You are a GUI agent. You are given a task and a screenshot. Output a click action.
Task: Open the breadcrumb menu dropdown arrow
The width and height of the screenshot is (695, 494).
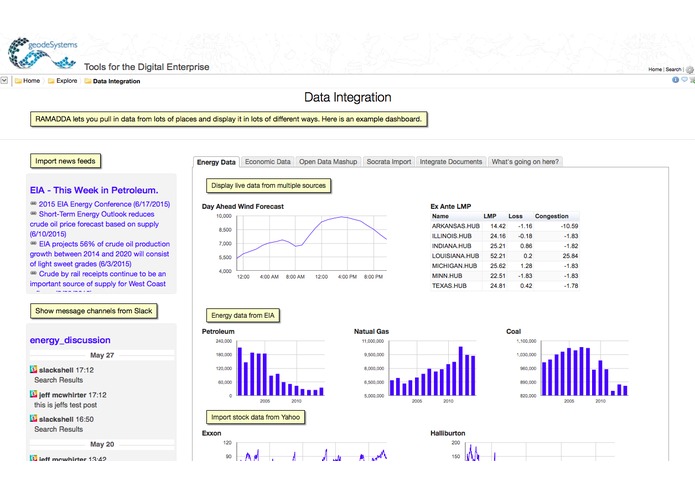tap(4, 81)
